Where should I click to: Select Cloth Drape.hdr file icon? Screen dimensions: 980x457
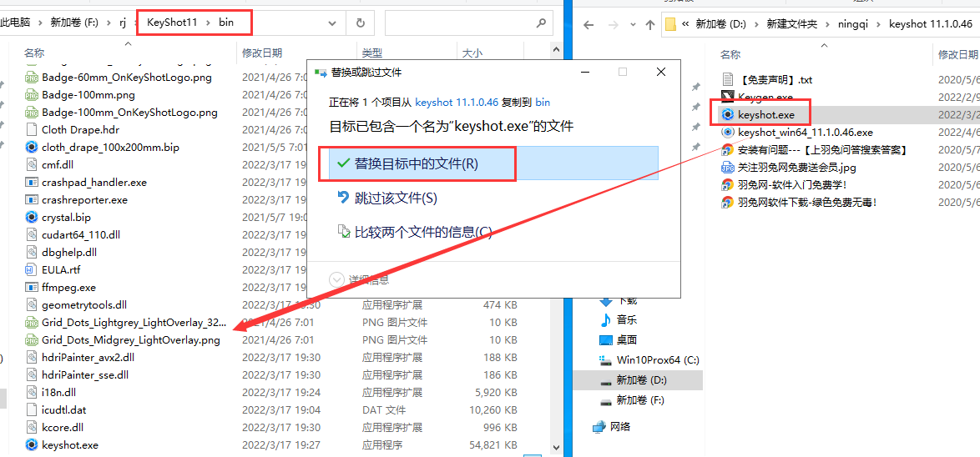click(x=31, y=130)
